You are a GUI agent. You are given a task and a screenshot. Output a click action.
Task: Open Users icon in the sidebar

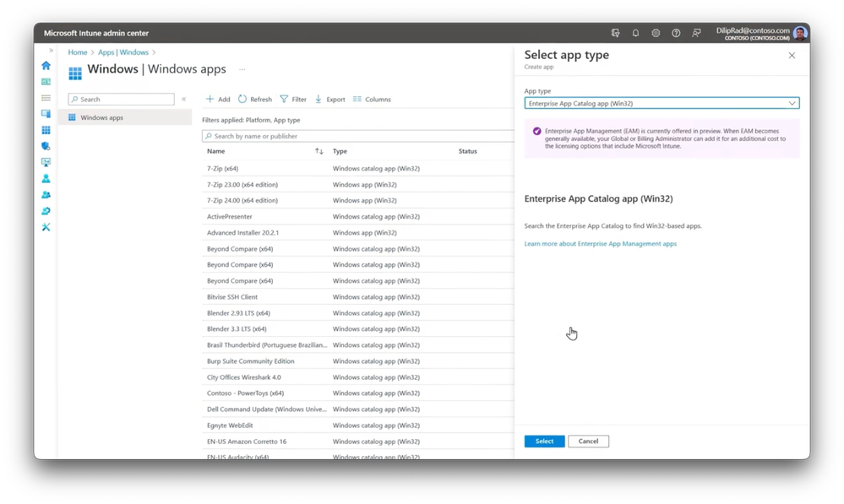pyautogui.click(x=46, y=179)
